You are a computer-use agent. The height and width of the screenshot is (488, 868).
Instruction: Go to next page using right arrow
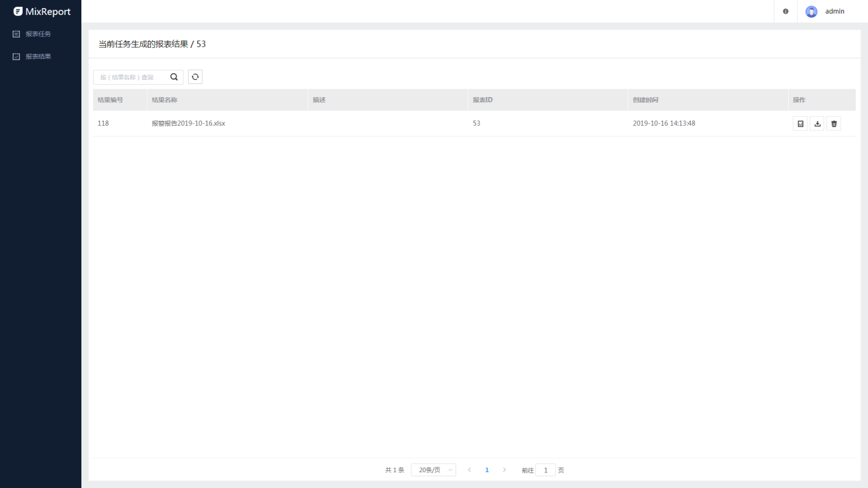click(505, 470)
